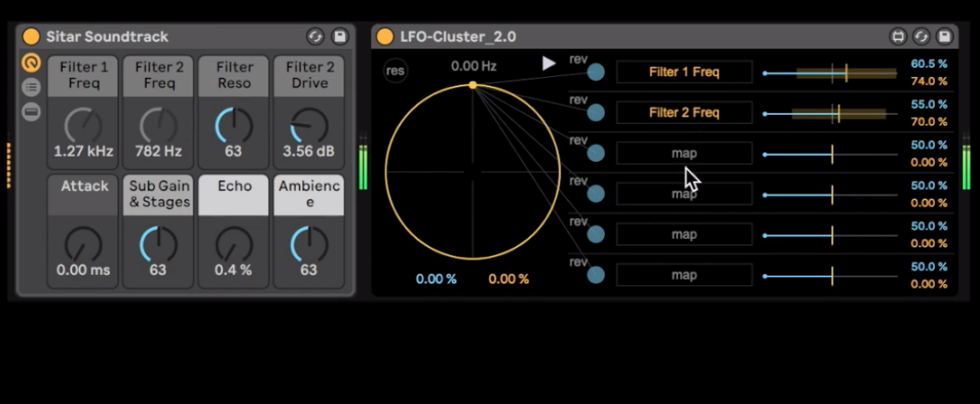
Task: Click Filter 2 Freq range slider
Action: point(830,114)
